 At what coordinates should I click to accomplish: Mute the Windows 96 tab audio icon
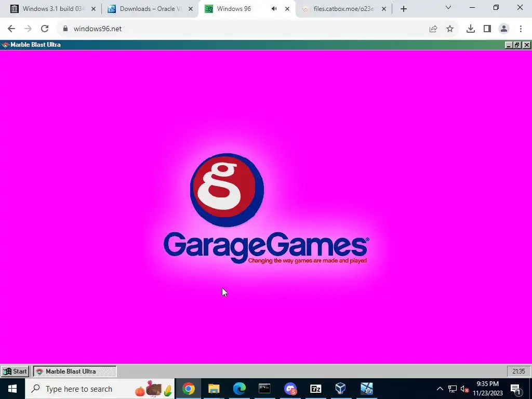[274, 9]
